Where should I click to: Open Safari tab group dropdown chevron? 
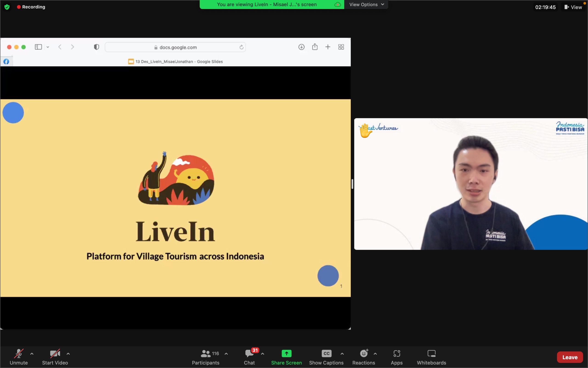[x=48, y=47]
